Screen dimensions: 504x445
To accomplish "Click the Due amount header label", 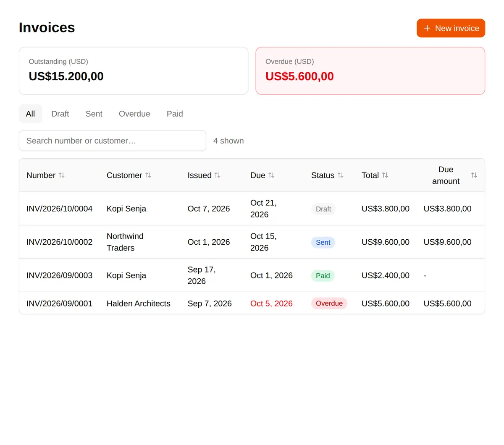I will [x=446, y=175].
